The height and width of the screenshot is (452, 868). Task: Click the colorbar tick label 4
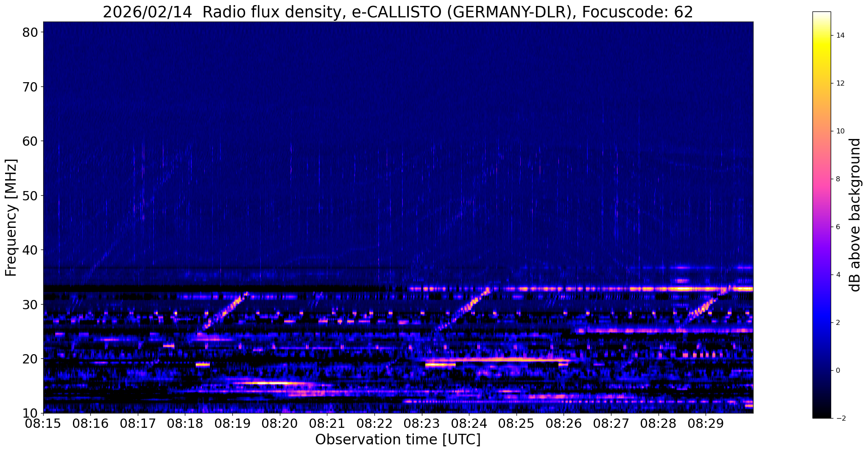[837, 275]
